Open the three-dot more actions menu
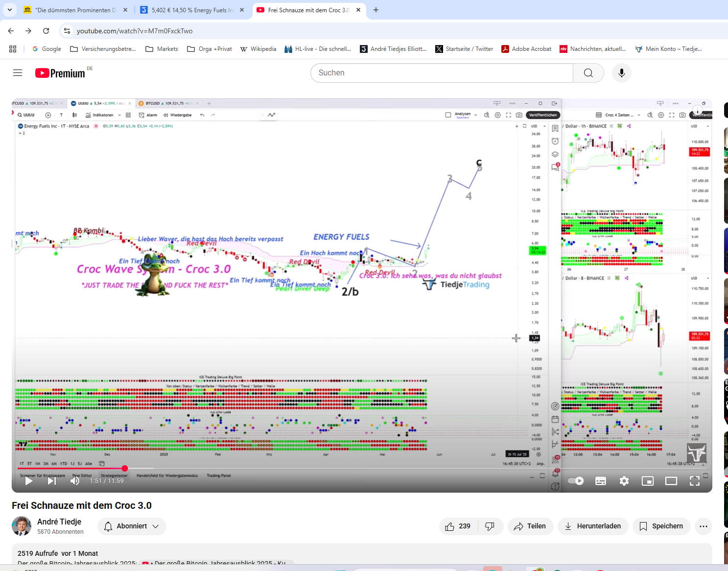This screenshot has width=728, height=571. coord(703,526)
